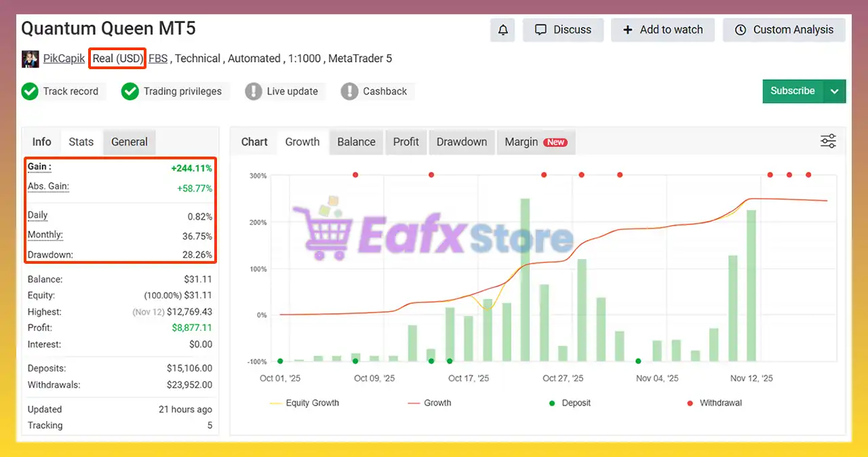Open the FBS broker link

(158, 59)
